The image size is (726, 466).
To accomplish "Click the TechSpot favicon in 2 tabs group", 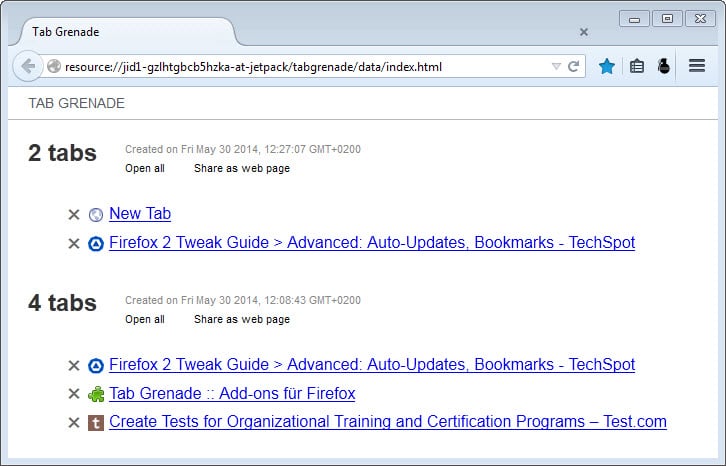I will coord(96,243).
